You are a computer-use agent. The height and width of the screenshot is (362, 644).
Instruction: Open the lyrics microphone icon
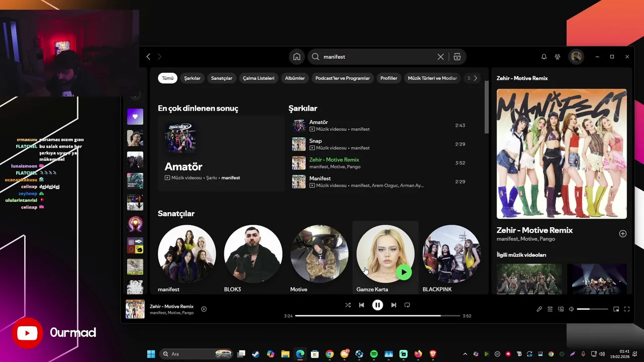pyautogui.click(x=539, y=309)
